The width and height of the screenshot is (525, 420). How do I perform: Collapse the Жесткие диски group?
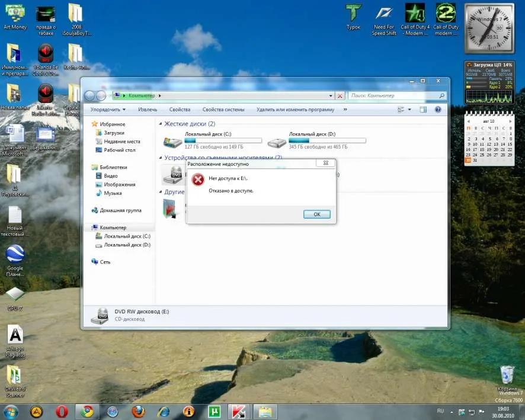pos(160,124)
